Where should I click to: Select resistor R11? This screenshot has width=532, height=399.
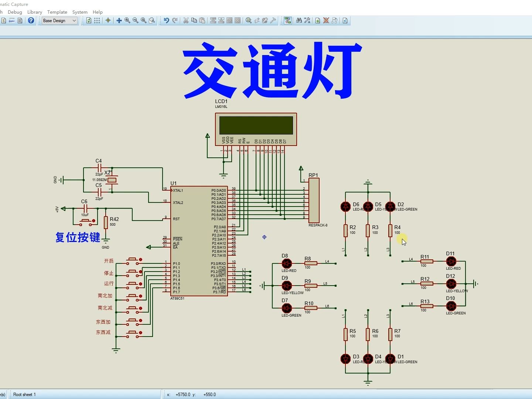click(x=427, y=261)
